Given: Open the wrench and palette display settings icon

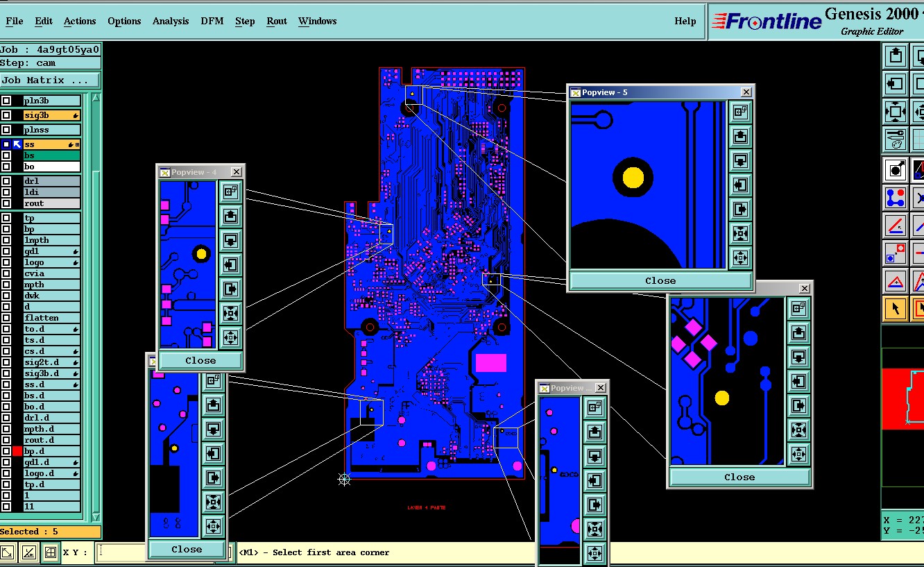Looking at the screenshot, I should [896, 139].
